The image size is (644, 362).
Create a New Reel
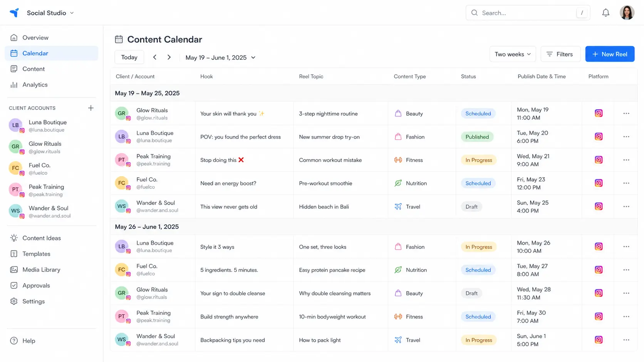610,54
